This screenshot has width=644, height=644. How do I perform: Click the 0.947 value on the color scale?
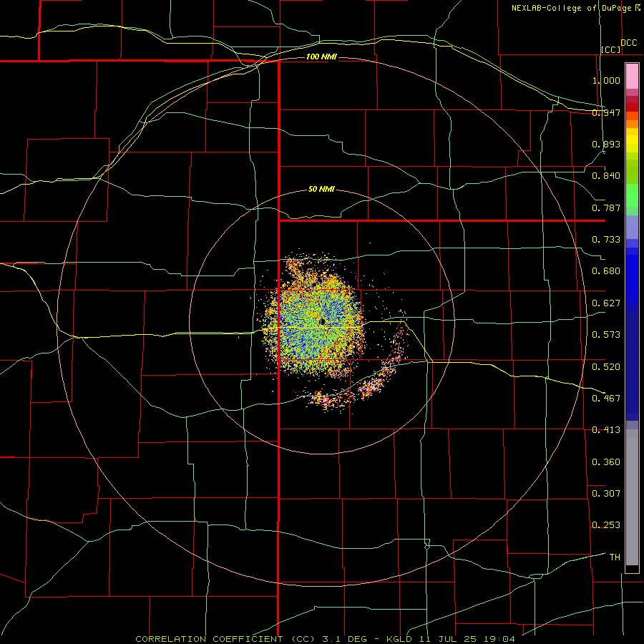point(606,112)
